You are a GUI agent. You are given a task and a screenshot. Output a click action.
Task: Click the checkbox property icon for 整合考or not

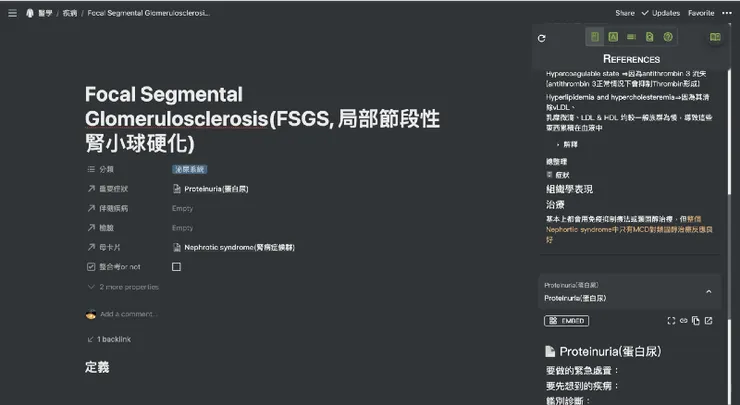click(x=91, y=267)
